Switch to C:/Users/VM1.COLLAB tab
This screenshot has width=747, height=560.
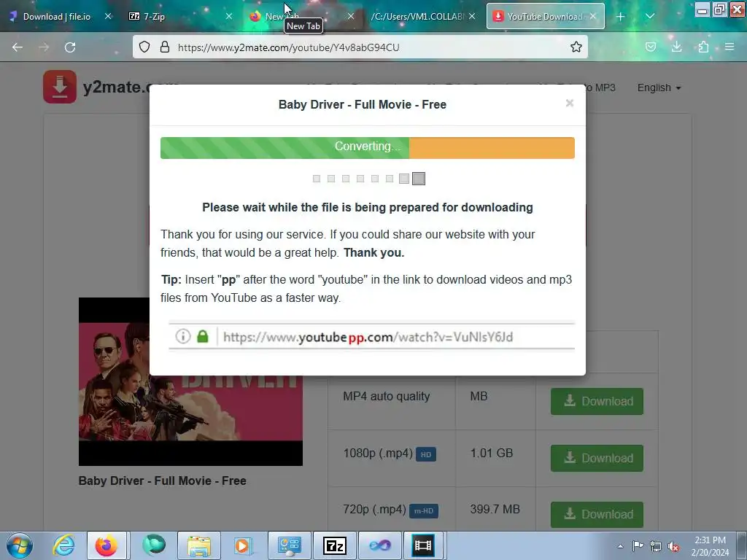pos(423,17)
